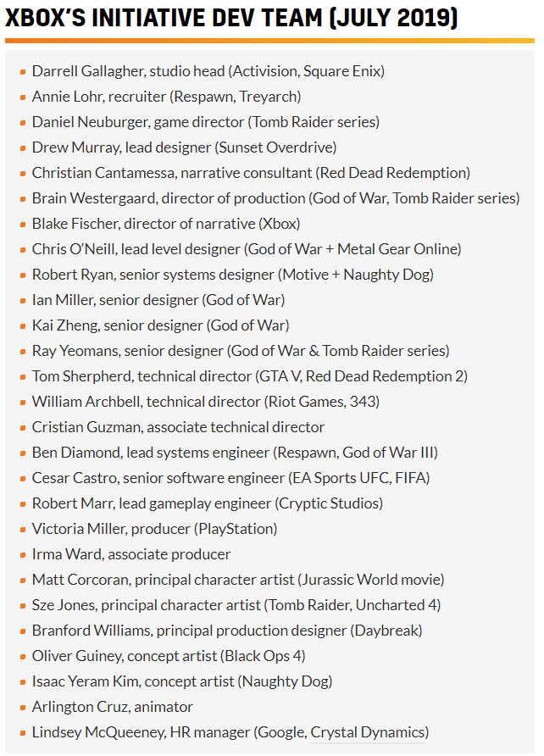Click the orange bullet beside Irma Ward

point(23,555)
